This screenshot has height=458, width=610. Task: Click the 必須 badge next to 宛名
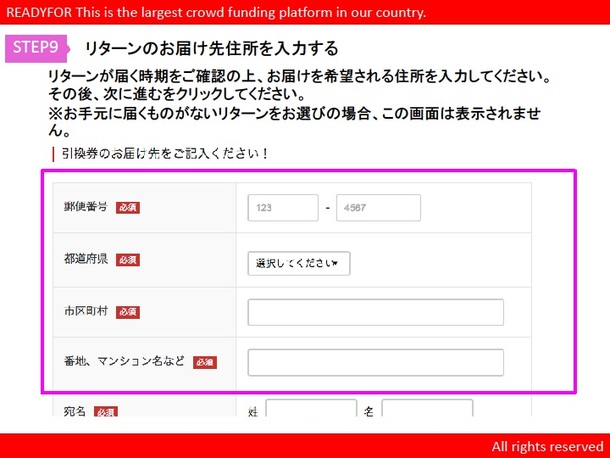pos(106,412)
